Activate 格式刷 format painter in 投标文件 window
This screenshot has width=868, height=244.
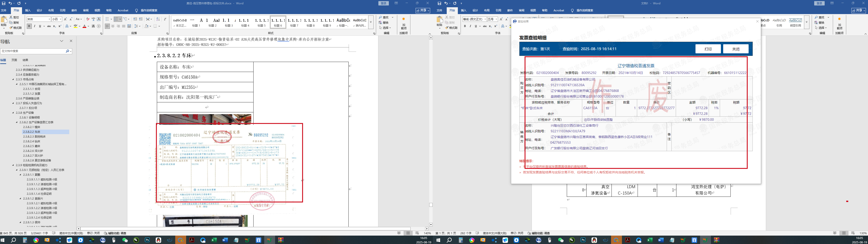(15, 28)
